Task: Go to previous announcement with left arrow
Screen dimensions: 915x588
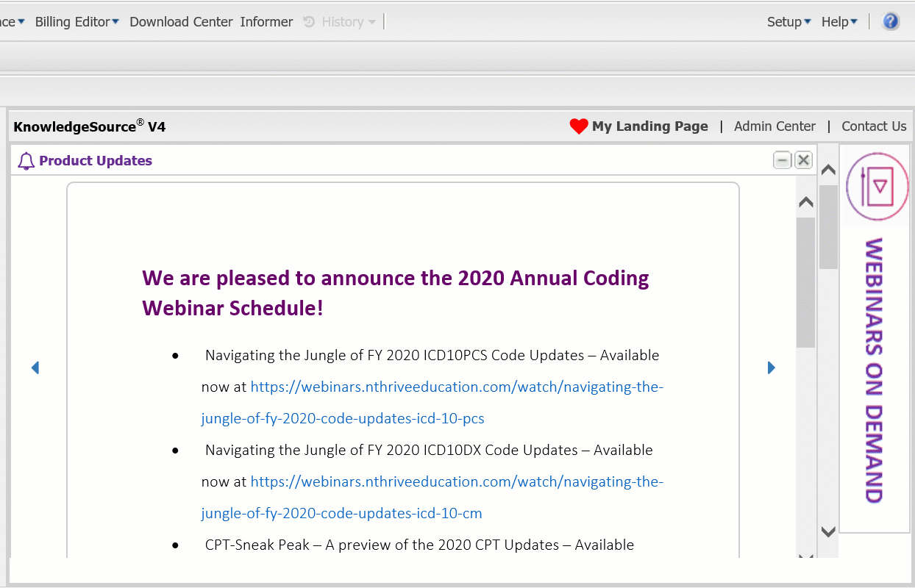Action: pos(35,367)
